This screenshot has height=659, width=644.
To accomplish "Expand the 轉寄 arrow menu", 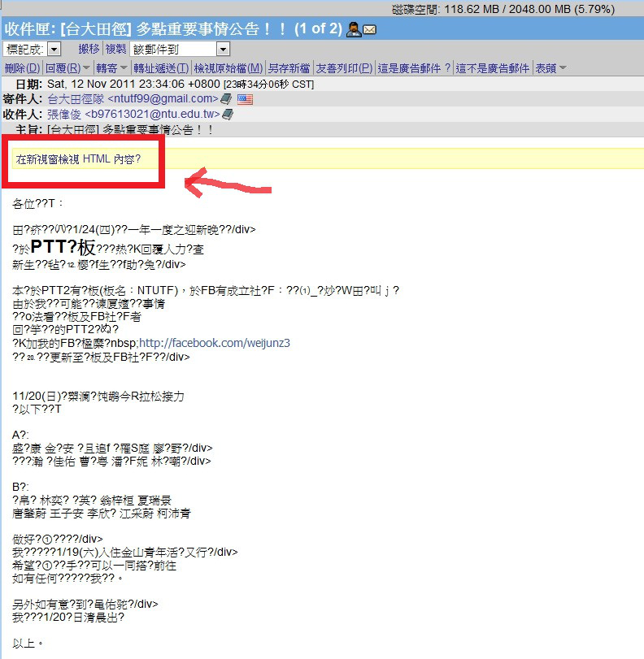I will (x=124, y=67).
